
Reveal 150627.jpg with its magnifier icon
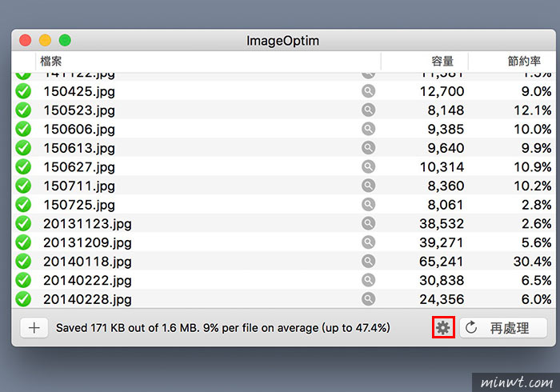[368, 166]
